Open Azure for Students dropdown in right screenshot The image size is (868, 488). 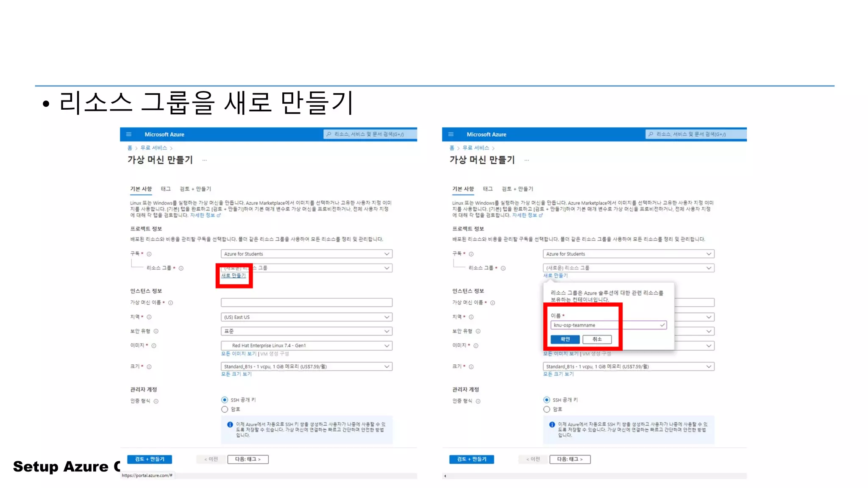[629, 254]
